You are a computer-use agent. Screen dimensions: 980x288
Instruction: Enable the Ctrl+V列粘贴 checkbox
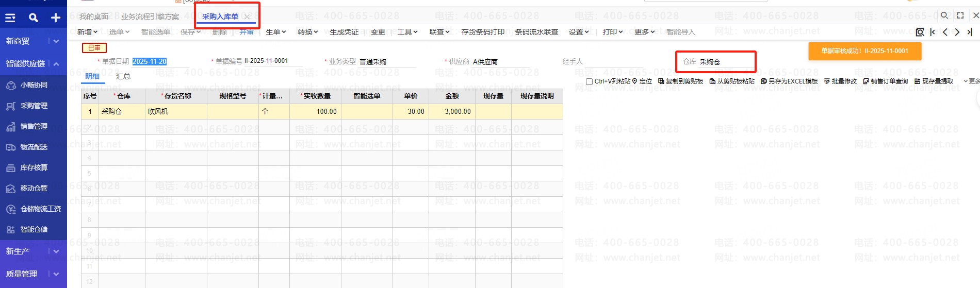(x=589, y=82)
